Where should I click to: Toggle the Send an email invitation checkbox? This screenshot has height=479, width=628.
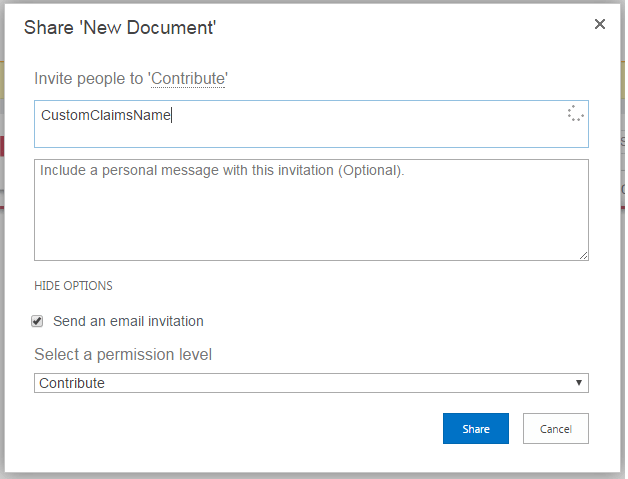pyautogui.click(x=38, y=321)
